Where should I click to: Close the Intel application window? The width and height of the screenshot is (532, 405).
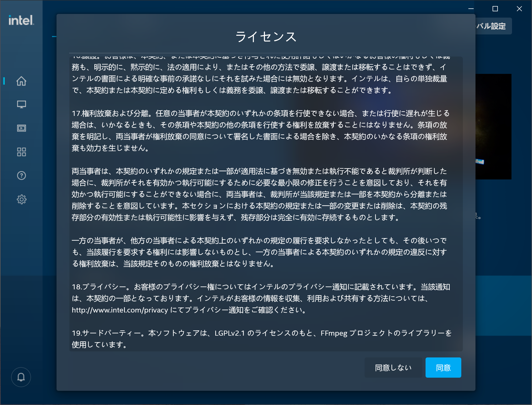pyautogui.click(x=519, y=9)
